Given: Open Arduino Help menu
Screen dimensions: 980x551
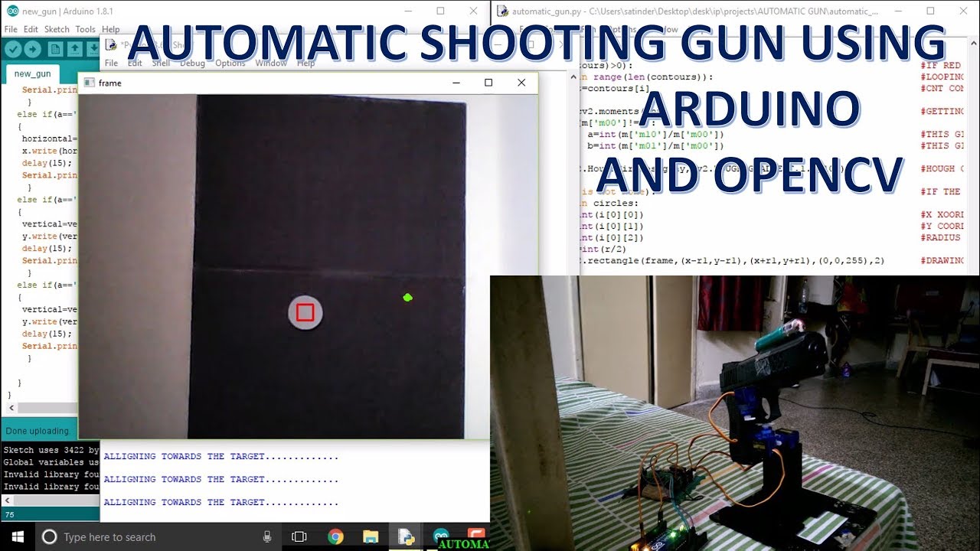Looking at the screenshot, I should pos(111,29).
